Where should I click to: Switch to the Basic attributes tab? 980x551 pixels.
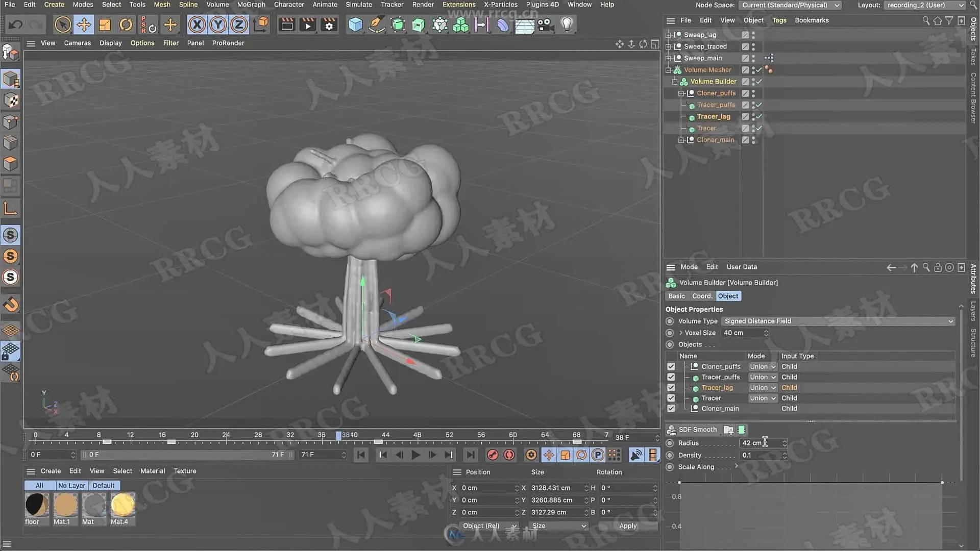tap(676, 296)
